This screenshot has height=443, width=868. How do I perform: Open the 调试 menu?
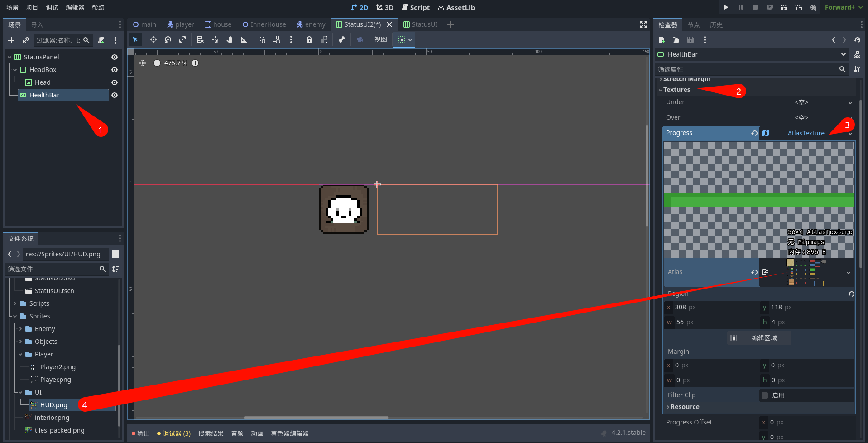pyautogui.click(x=52, y=7)
